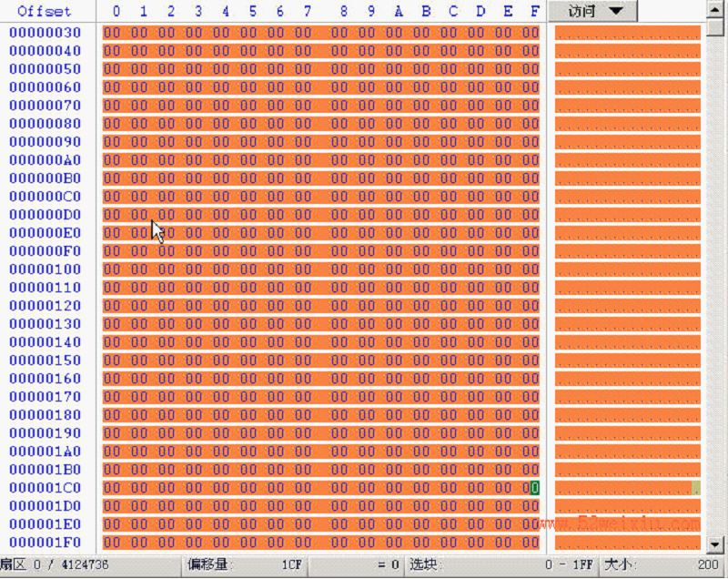
Task: Click the 选块 block status field
Action: [x=501, y=564]
